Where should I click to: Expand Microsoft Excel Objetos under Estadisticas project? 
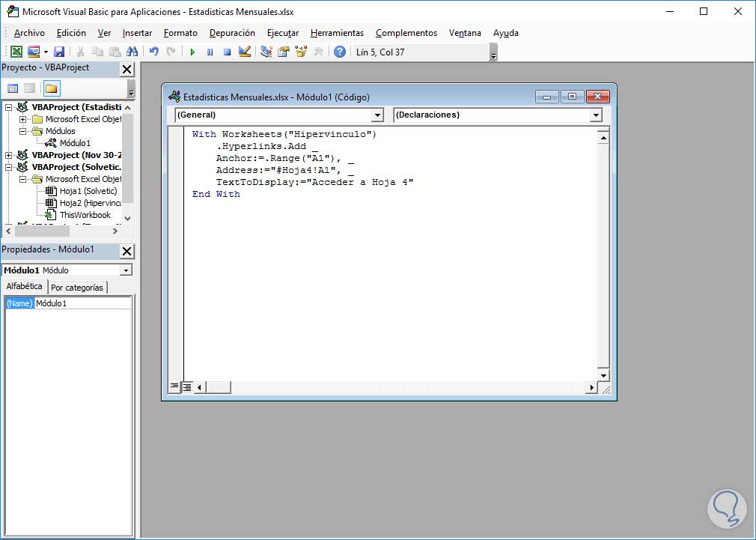22,119
